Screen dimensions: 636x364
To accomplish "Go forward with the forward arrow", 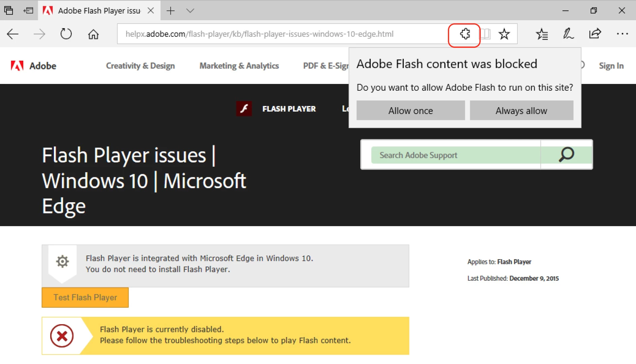I will pyautogui.click(x=39, y=34).
